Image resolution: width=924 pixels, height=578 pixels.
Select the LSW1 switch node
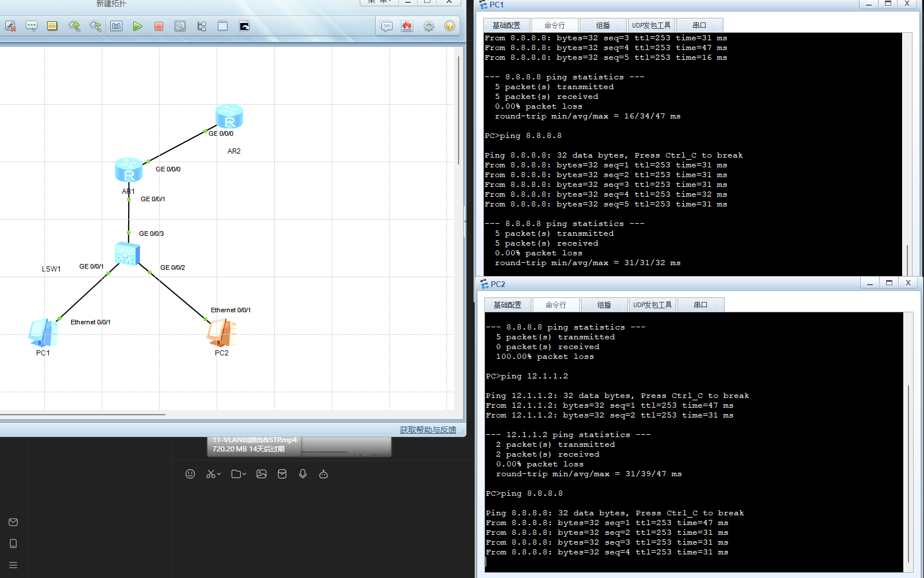(127, 254)
